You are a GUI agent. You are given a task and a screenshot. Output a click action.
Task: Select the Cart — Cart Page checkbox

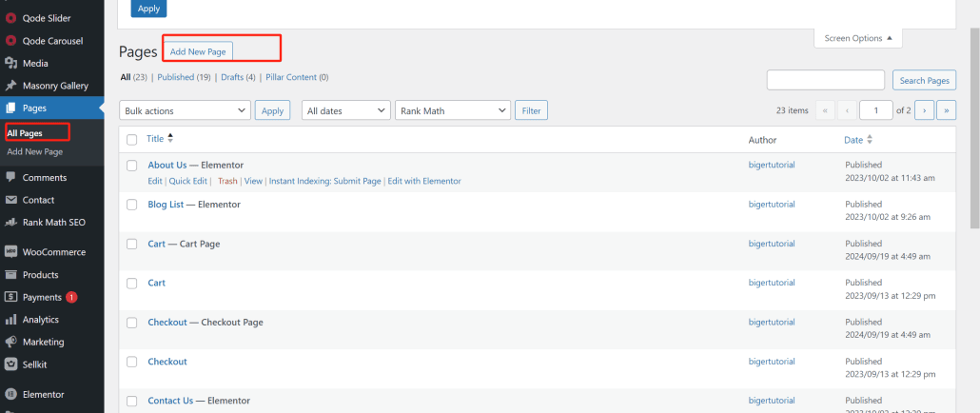132,244
